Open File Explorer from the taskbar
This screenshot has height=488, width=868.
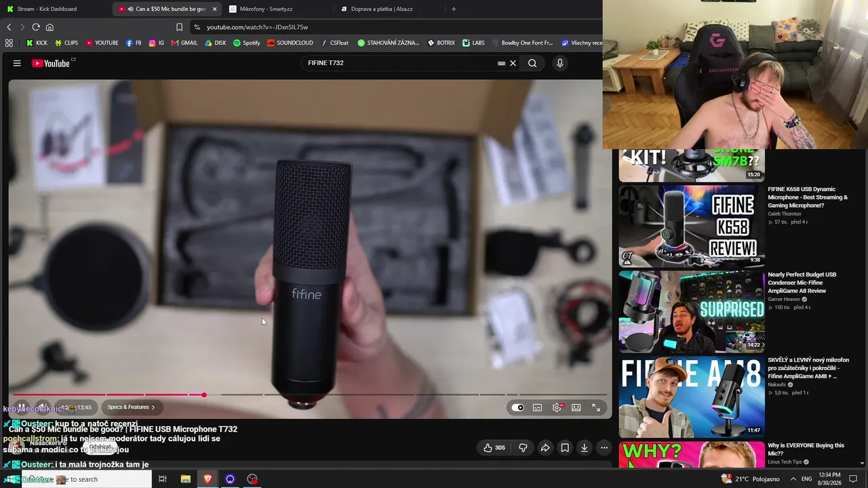pyautogui.click(x=185, y=479)
